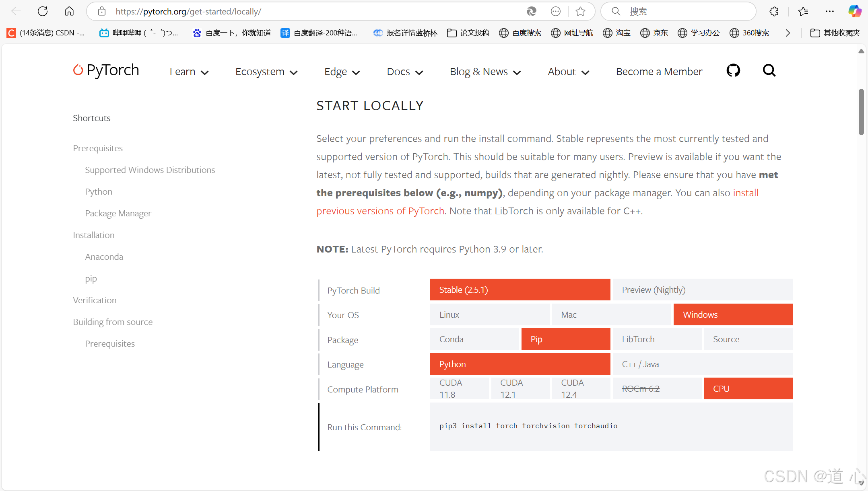Open the Copilot icon in the toolbar

[855, 11]
